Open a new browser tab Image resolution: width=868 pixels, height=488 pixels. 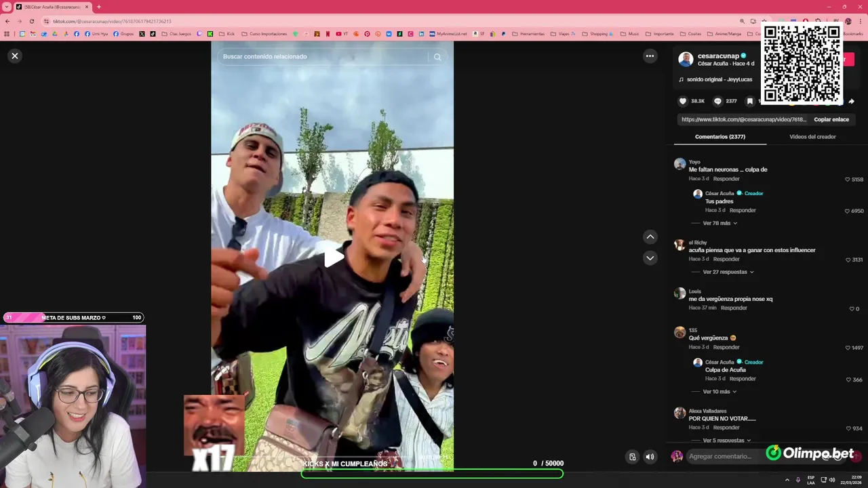click(99, 7)
